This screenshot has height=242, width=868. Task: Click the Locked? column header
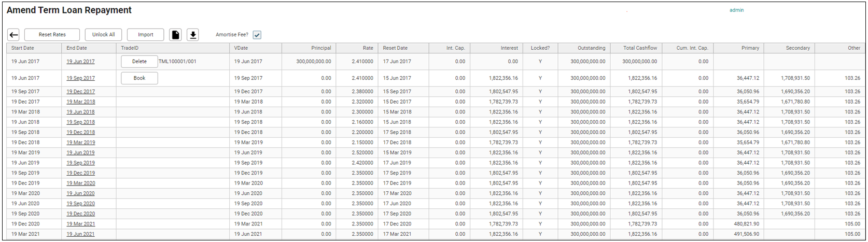click(540, 48)
